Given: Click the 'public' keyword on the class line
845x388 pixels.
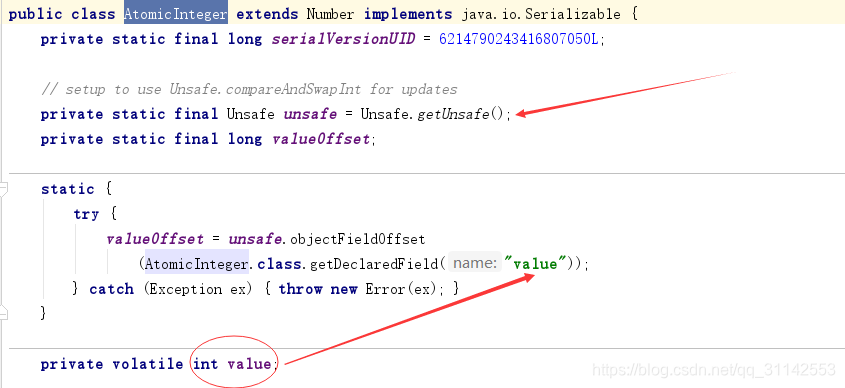Looking at the screenshot, I should 36,14.
